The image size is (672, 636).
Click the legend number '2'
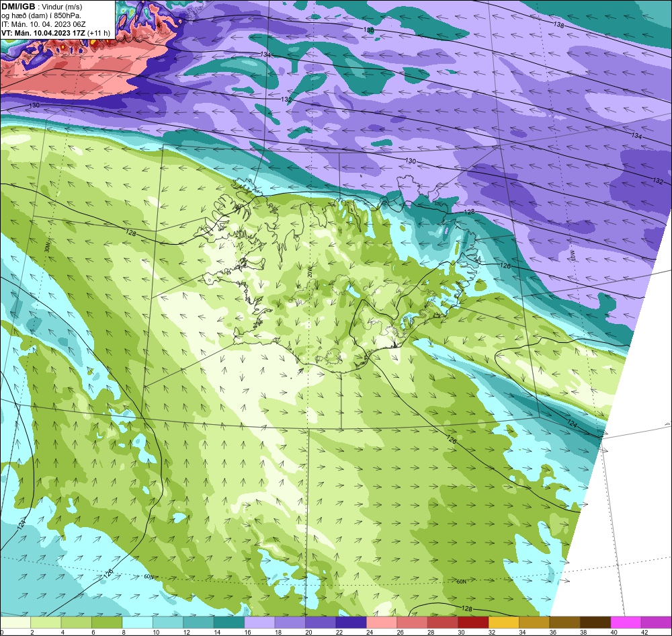32,632
